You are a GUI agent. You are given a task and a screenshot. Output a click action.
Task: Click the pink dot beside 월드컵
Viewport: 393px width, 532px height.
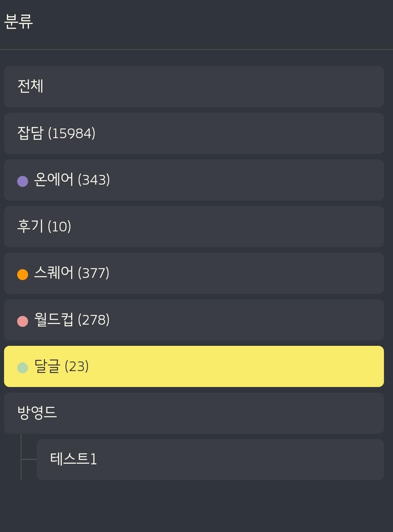(x=22, y=321)
